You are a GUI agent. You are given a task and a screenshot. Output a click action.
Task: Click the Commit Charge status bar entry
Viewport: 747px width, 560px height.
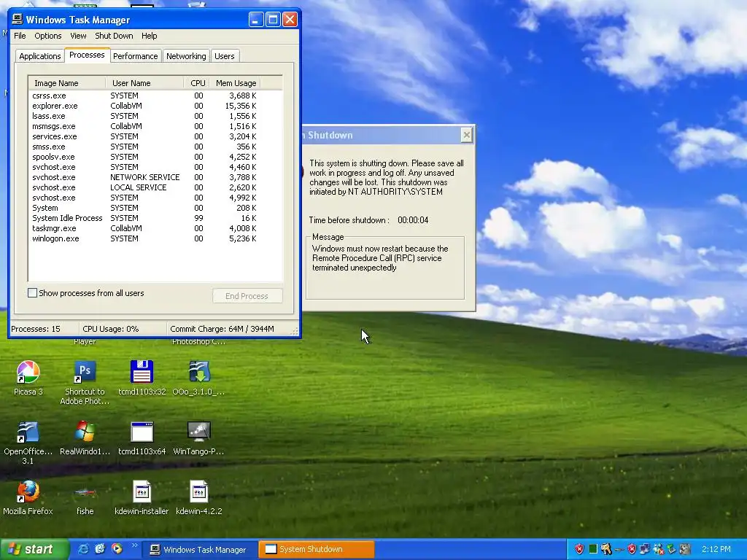[222, 329]
